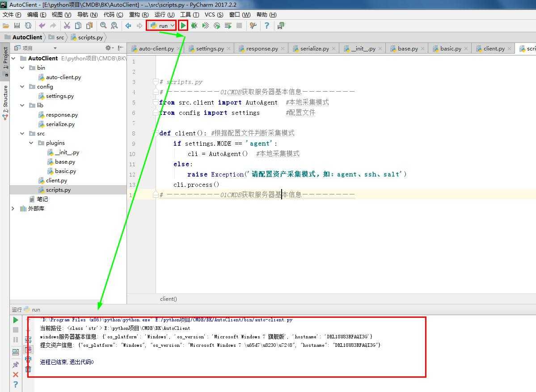This screenshot has width=536, height=392.
Task: Select 笔记 file in project tree
Action: [x=38, y=199]
